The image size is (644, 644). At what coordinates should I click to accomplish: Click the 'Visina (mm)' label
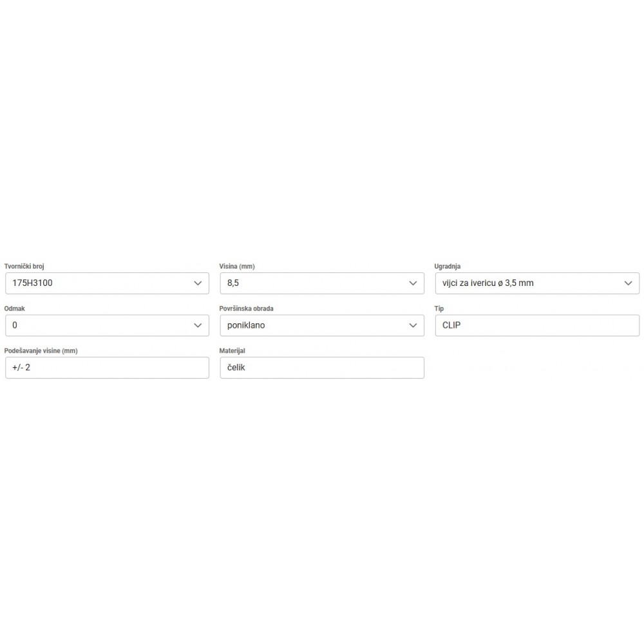pos(238,267)
